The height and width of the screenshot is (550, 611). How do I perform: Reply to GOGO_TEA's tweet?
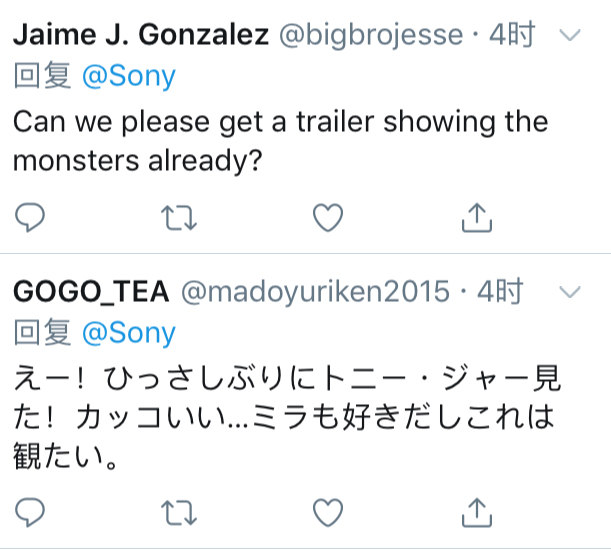coord(30,512)
